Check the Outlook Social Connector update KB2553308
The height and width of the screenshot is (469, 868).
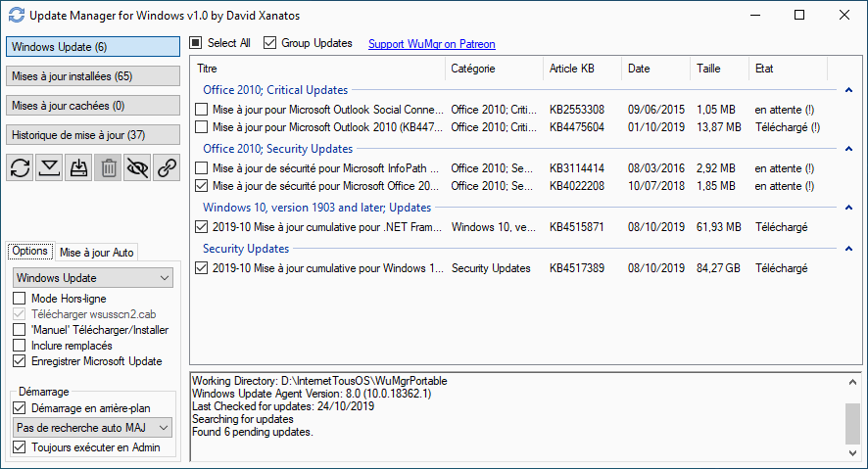[x=202, y=110]
